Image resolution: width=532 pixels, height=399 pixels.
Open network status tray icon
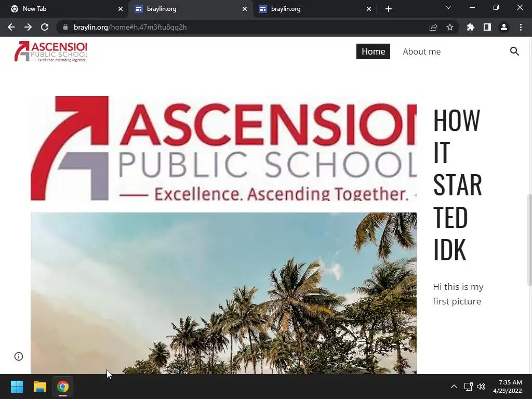tap(468, 387)
